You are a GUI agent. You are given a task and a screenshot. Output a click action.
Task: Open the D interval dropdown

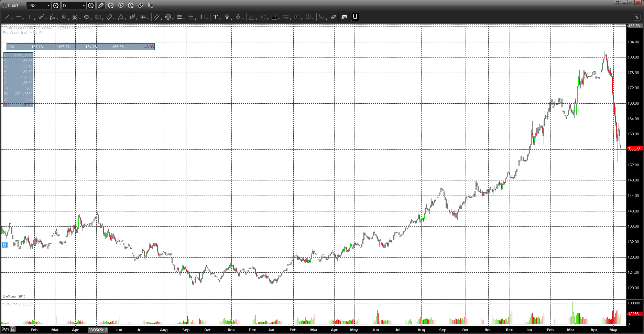tap(84, 6)
